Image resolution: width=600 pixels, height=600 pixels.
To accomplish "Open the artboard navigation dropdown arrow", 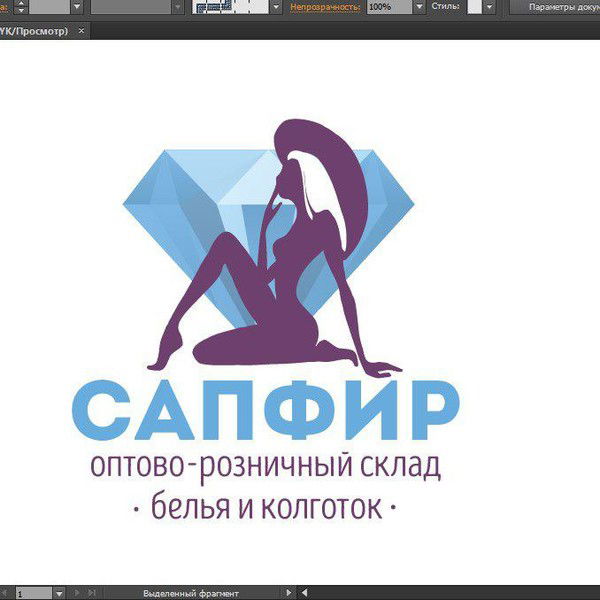I will tap(59, 594).
